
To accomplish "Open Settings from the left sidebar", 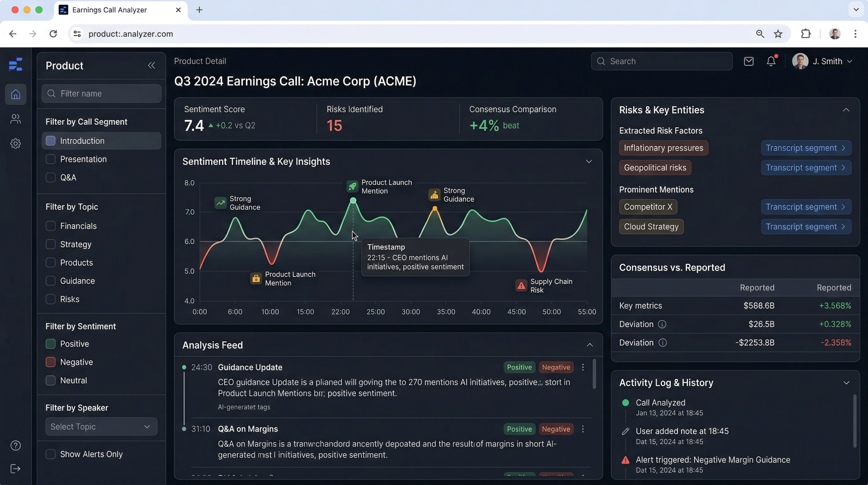I will (15, 143).
